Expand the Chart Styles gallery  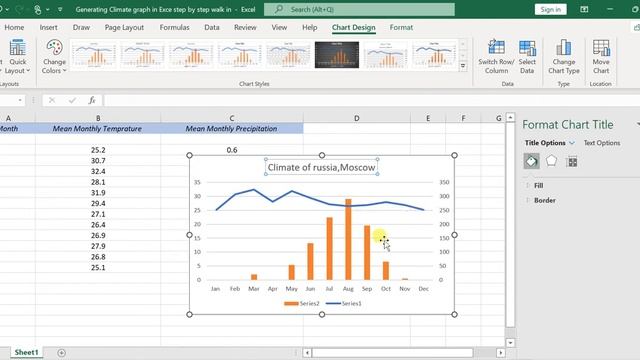click(463, 66)
